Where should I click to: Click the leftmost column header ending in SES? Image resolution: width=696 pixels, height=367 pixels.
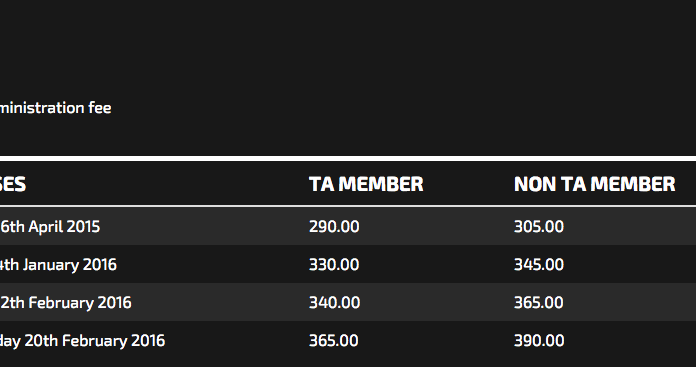13,184
